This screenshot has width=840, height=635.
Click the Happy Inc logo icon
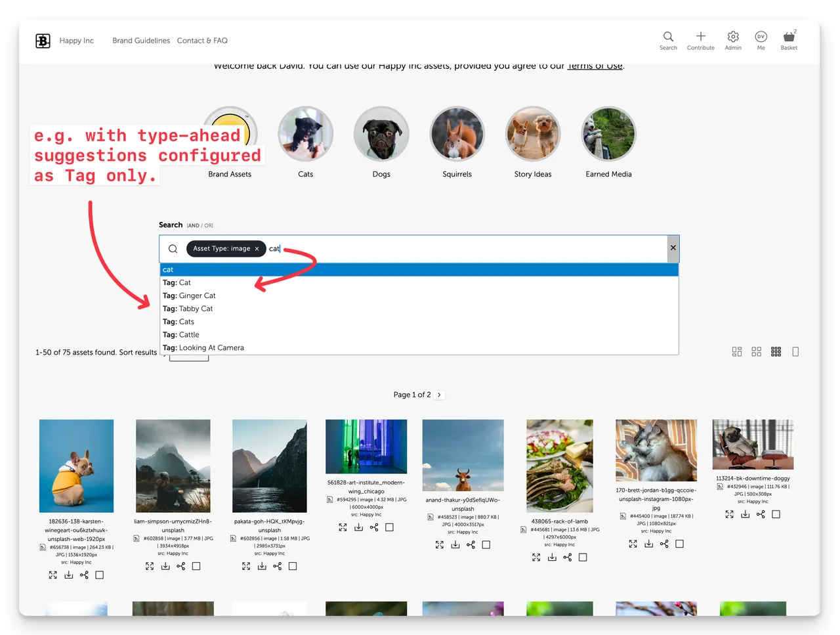[x=43, y=41]
